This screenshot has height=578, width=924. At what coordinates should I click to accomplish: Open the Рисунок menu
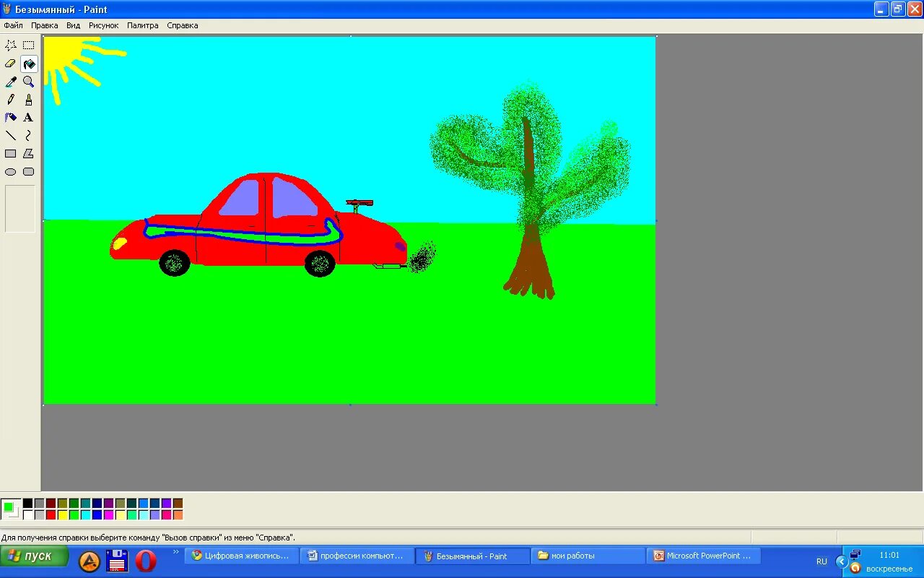[x=104, y=25]
